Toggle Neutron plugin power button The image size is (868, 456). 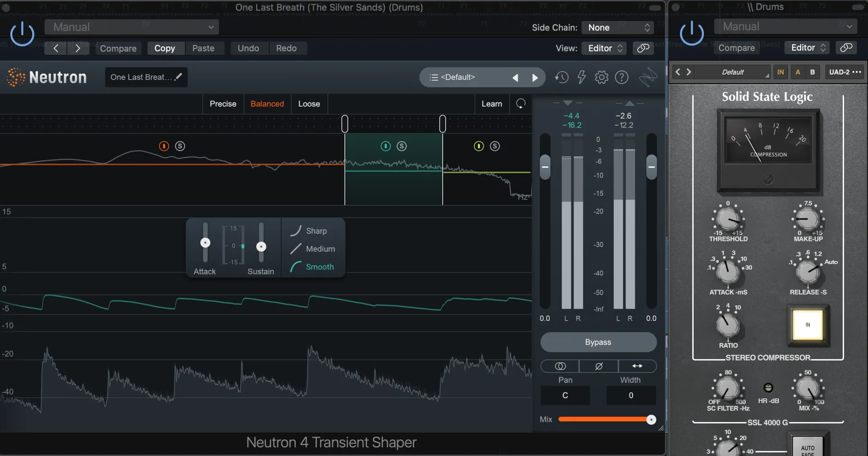pos(22,34)
